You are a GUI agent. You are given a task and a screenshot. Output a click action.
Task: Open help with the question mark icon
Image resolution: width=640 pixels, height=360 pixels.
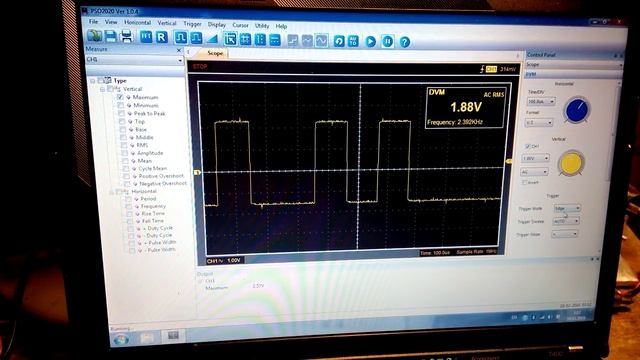404,42
